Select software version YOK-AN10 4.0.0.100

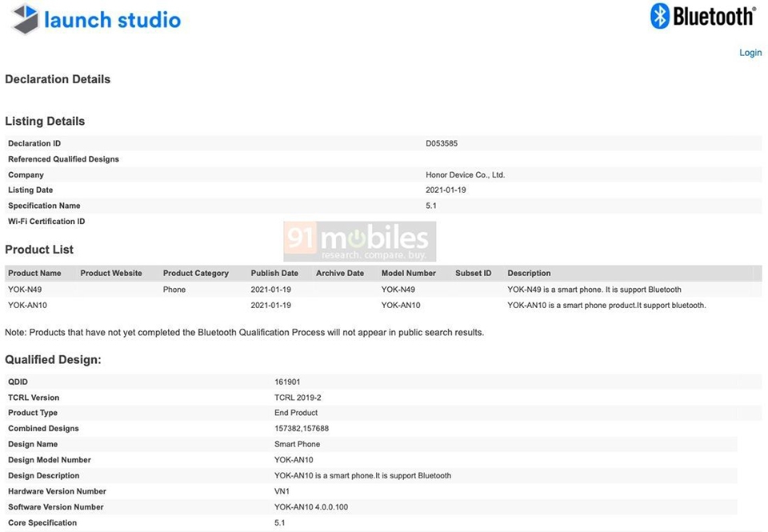pos(311,506)
